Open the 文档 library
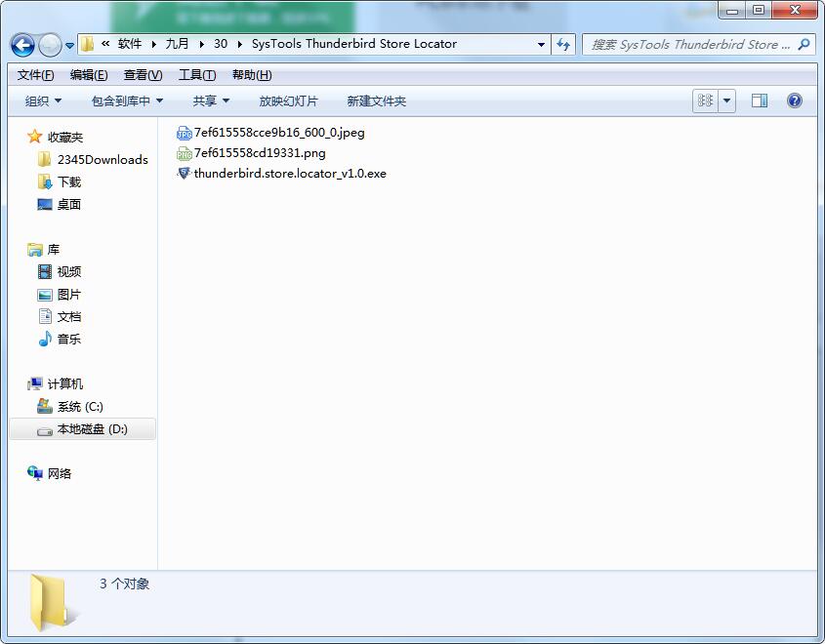 pyautogui.click(x=69, y=317)
